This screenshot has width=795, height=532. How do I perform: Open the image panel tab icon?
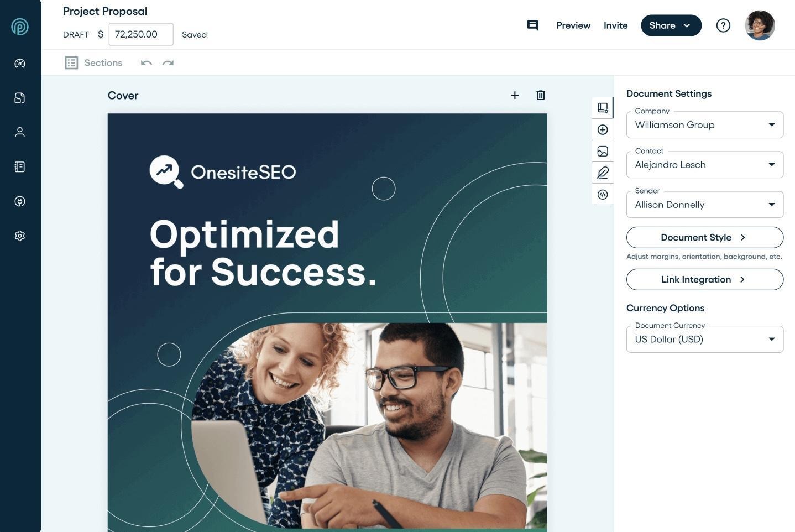(x=603, y=151)
